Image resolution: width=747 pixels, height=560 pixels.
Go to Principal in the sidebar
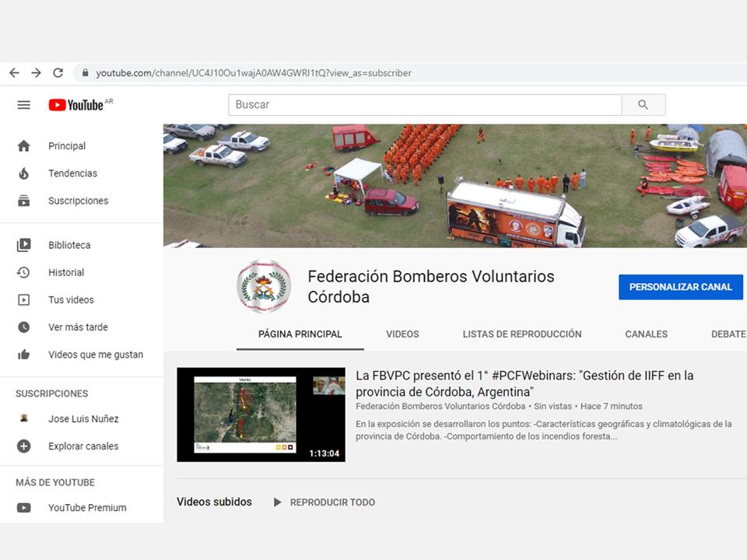(67, 145)
